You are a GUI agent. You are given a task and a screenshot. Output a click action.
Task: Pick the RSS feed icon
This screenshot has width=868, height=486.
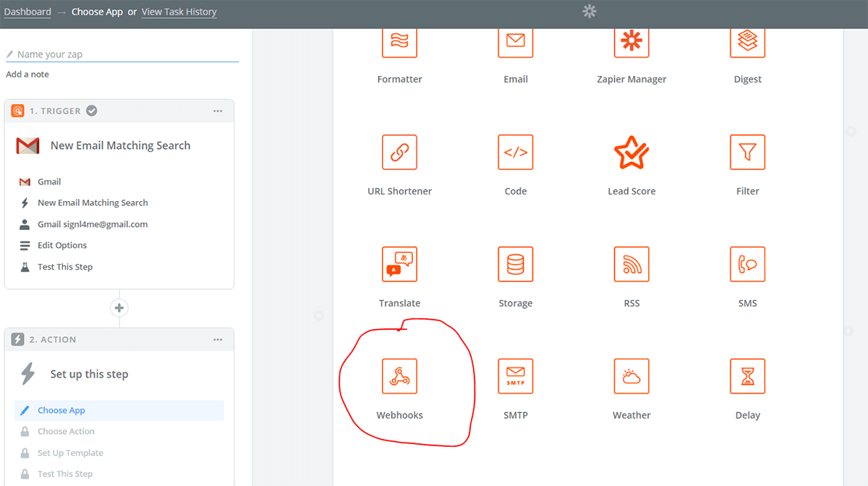tap(631, 264)
